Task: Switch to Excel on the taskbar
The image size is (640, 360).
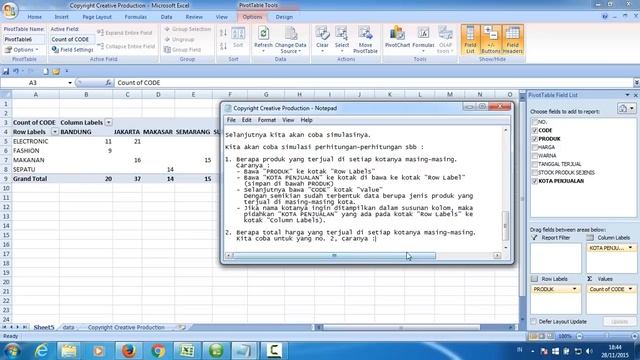Action: point(187,351)
